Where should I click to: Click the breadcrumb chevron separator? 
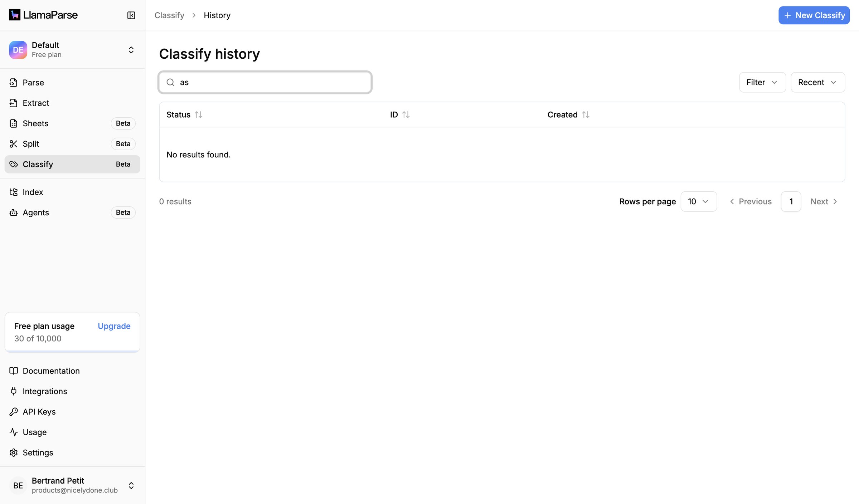[194, 15]
